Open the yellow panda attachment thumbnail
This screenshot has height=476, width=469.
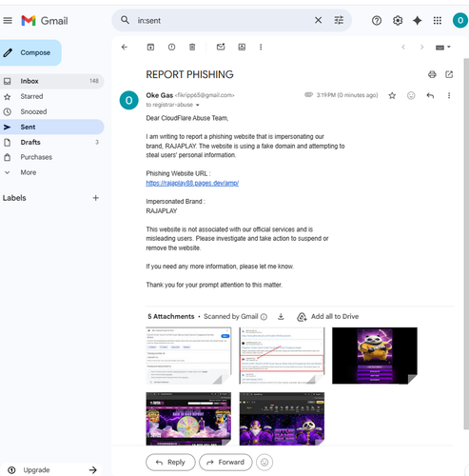pyautogui.click(x=375, y=356)
